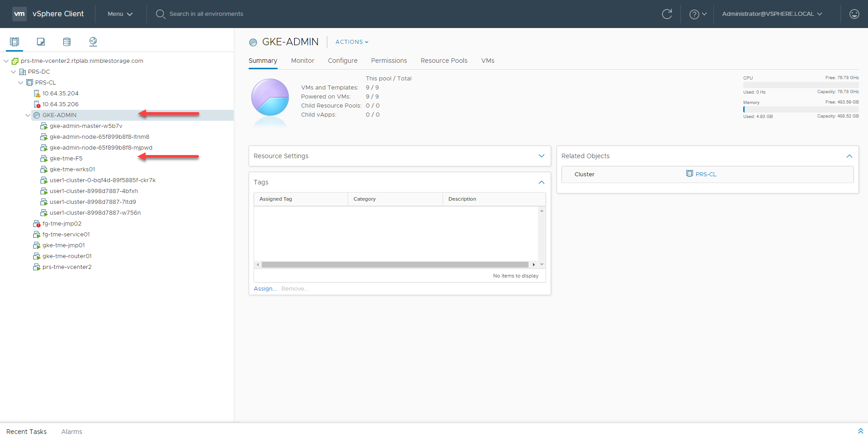Select fg-tme-service01 in the tree
This screenshot has height=438, width=868.
coord(66,235)
